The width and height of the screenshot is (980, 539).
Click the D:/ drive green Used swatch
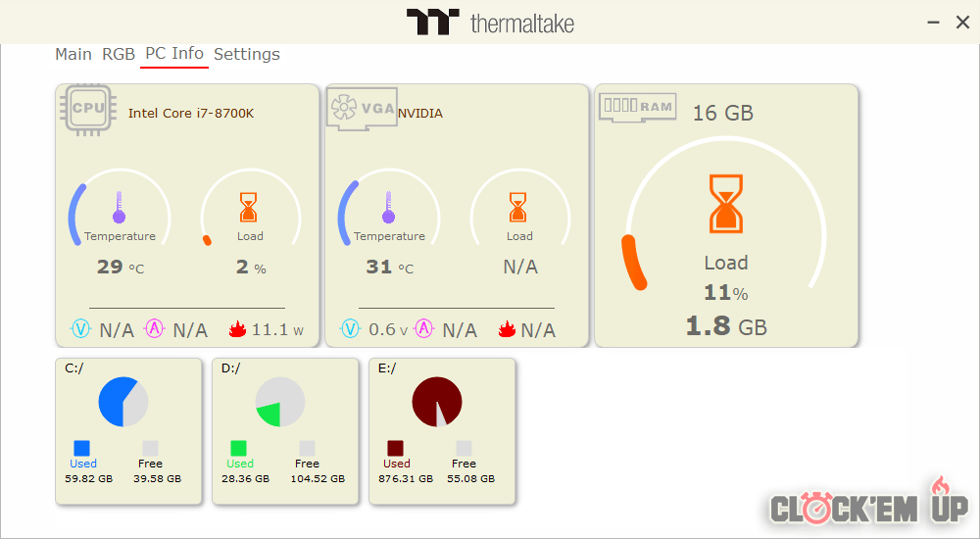pyautogui.click(x=239, y=448)
